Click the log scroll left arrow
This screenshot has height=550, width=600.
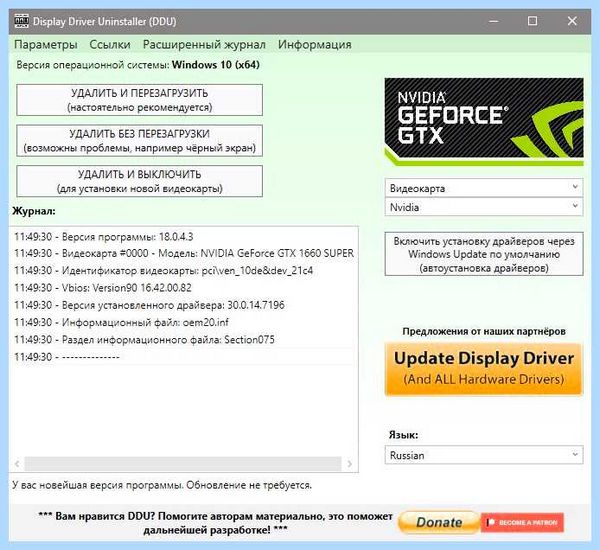point(17,464)
